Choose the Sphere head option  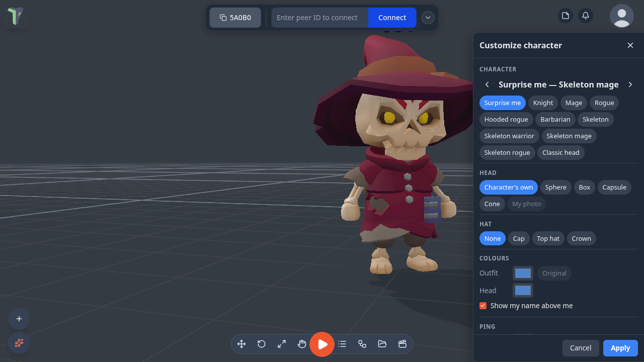point(556,187)
